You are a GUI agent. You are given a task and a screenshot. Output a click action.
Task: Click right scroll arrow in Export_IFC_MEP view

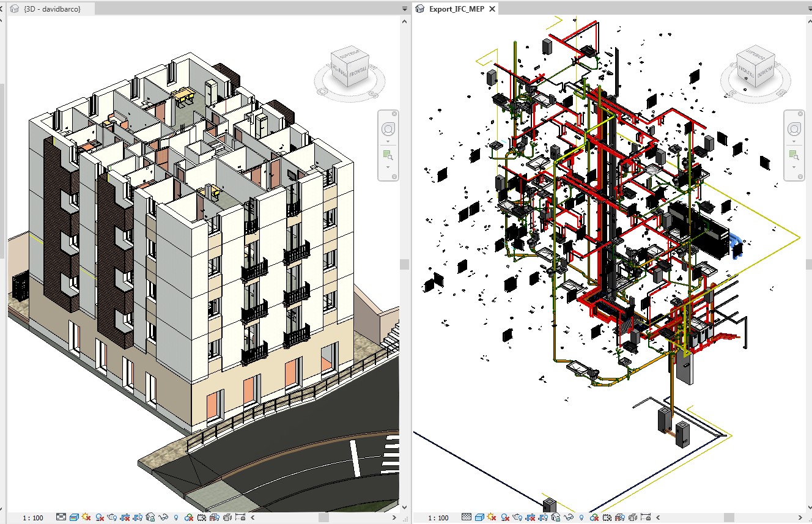800,517
